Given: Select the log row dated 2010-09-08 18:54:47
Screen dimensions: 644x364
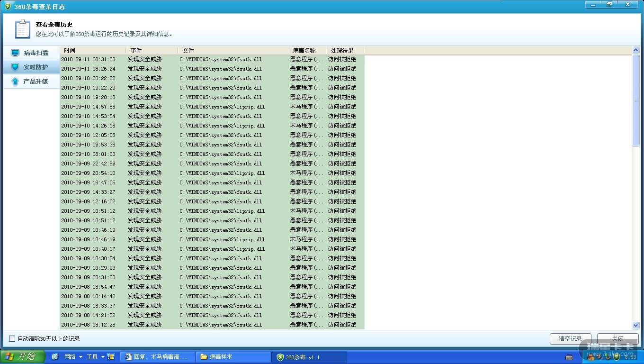Looking at the screenshot, I should click(212, 287).
